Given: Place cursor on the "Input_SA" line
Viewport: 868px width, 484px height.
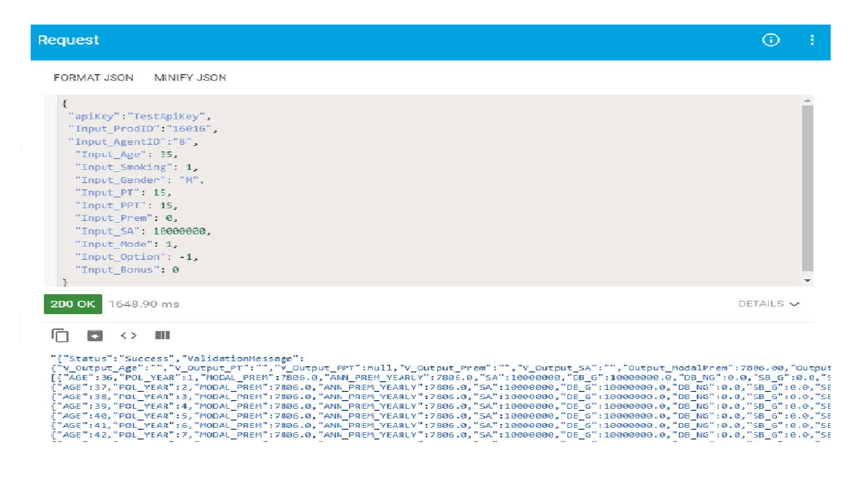Looking at the screenshot, I should (143, 231).
